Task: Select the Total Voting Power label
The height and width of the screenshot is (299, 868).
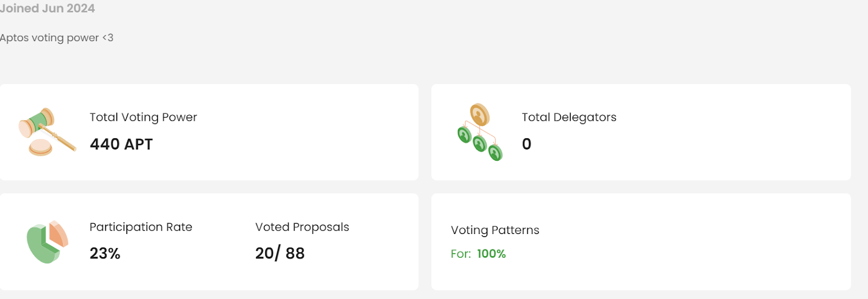Action: point(143,117)
